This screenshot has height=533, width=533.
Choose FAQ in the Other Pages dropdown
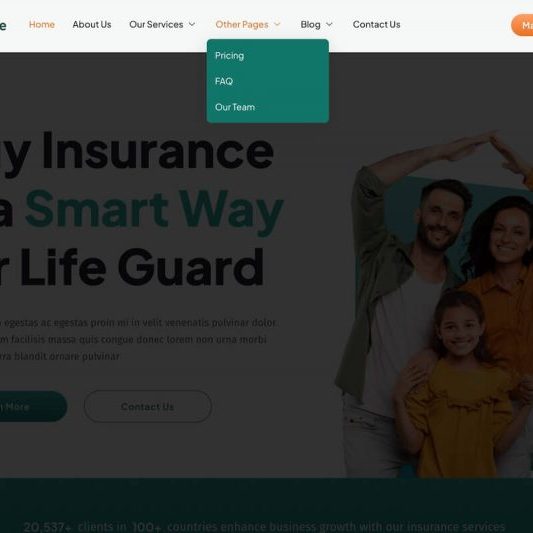point(224,81)
